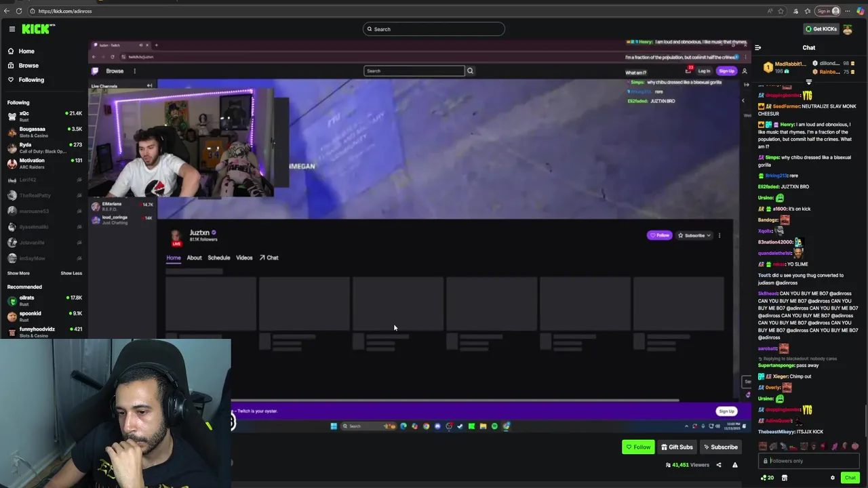Collapse the chat panel arrow icon
The width and height of the screenshot is (868, 488).
757,47
